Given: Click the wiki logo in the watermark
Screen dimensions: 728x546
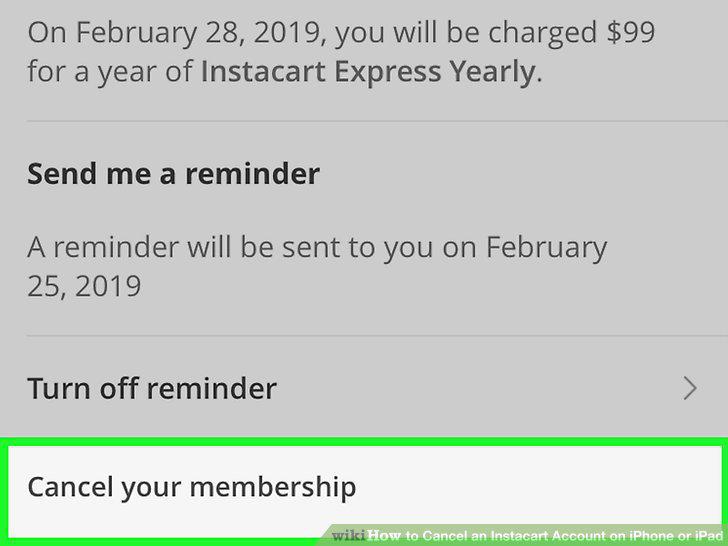Looking at the screenshot, I should click(349, 535).
